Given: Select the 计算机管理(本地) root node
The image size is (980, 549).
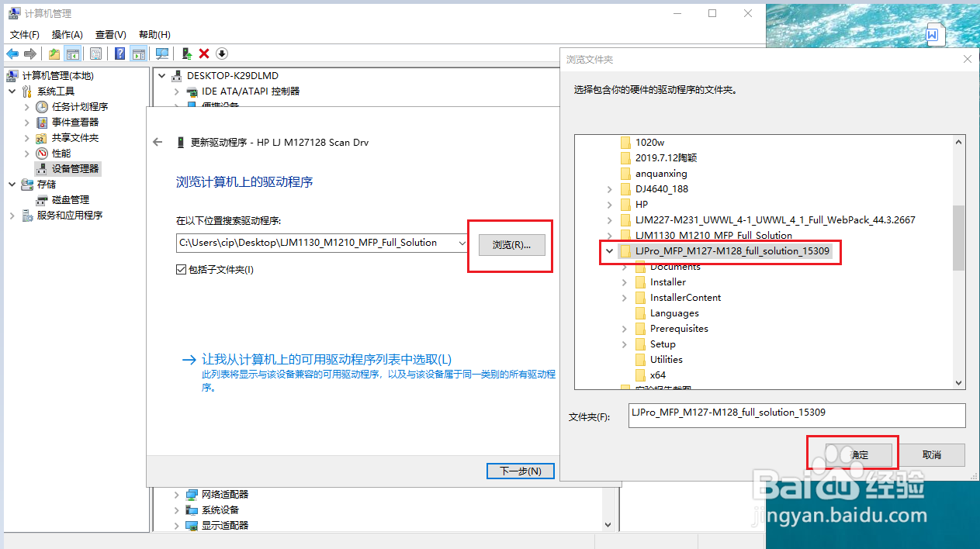Looking at the screenshot, I should [57, 76].
